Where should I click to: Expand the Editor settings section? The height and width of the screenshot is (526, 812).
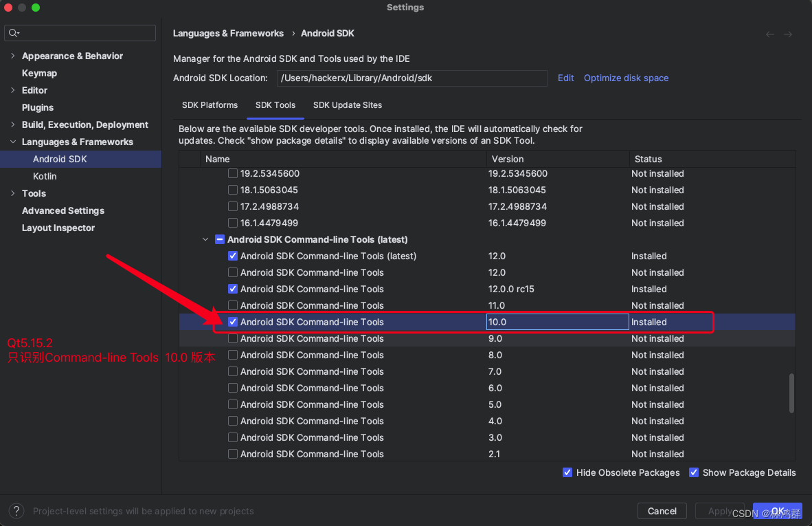(x=13, y=90)
